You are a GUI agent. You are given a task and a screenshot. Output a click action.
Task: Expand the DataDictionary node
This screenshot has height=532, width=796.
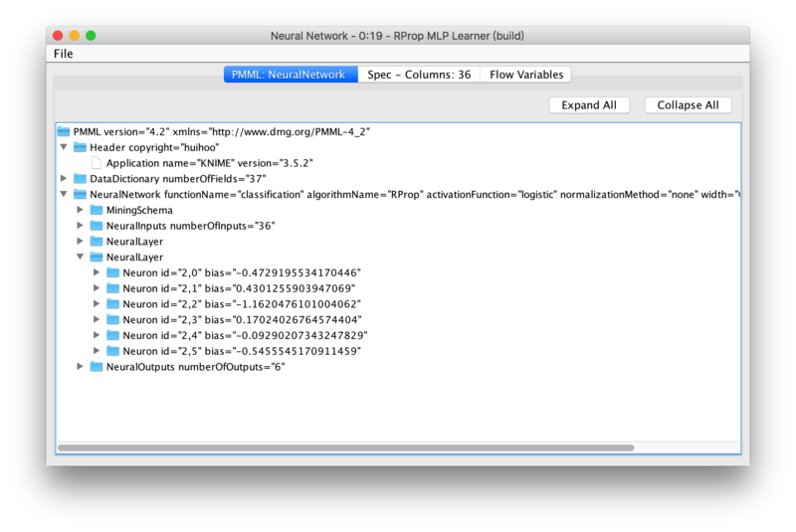pyautogui.click(x=65, y=179)
